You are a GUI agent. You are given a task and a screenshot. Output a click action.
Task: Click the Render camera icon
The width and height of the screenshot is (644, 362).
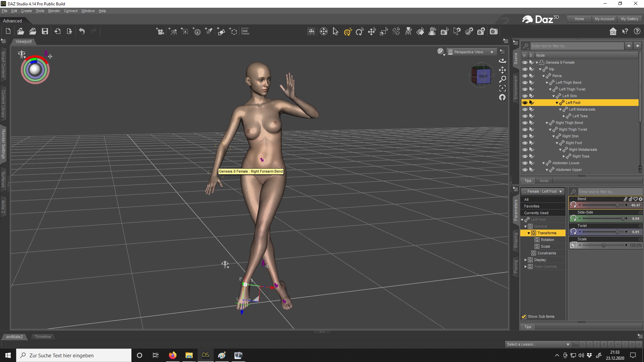(x=494, y=32)
